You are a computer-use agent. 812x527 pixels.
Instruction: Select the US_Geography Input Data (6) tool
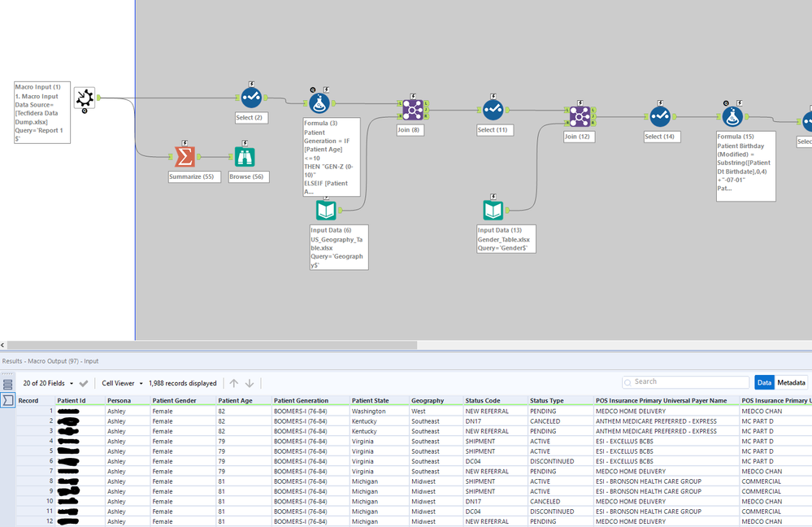[x=324, y=208]
